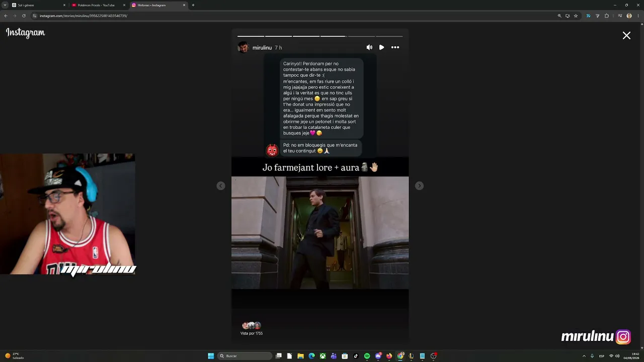Change the ESP keyboard language
644x362 pixels.
[x=602, y=356]
